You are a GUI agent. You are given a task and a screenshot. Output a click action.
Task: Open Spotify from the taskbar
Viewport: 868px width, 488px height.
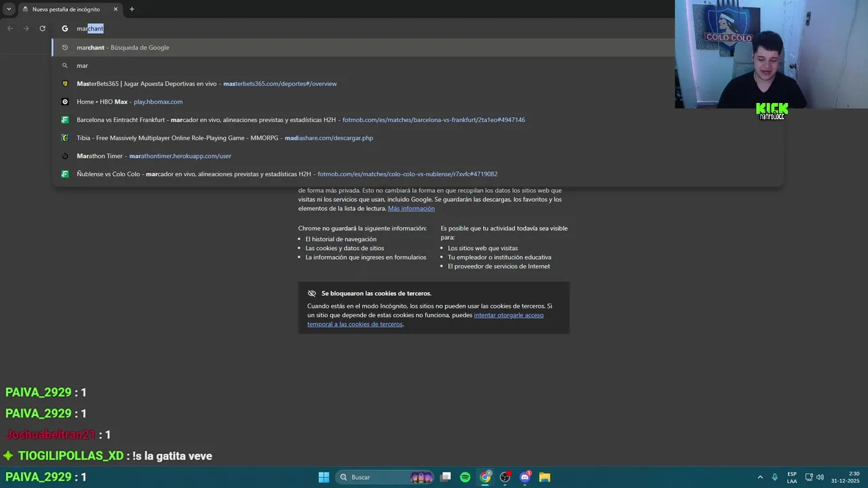coord(465,477)
